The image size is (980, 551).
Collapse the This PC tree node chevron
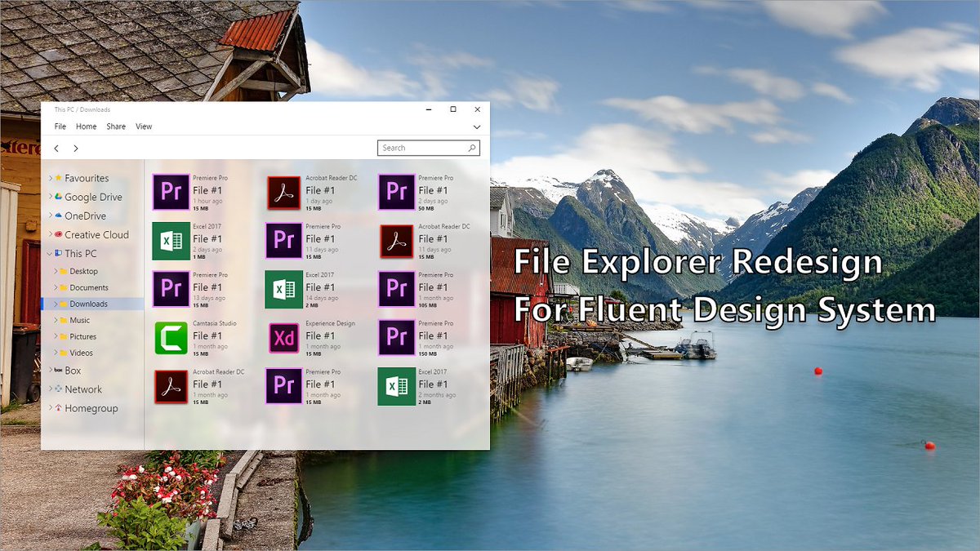point(50,254)
